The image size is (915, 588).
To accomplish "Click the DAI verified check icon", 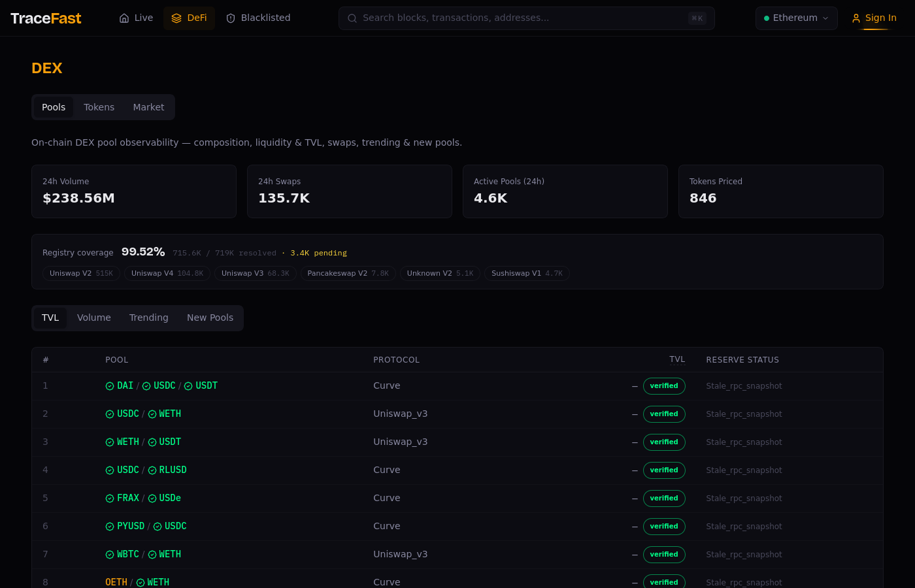I will 110,386.
